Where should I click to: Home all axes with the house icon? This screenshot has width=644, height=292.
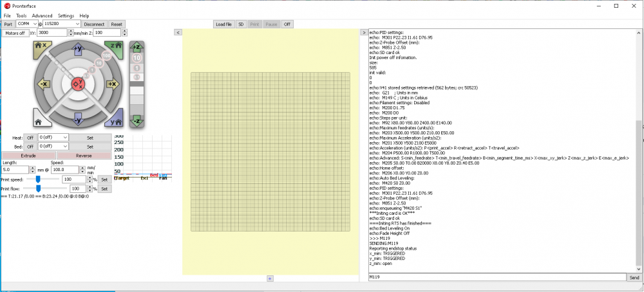[x=41, y=118]
